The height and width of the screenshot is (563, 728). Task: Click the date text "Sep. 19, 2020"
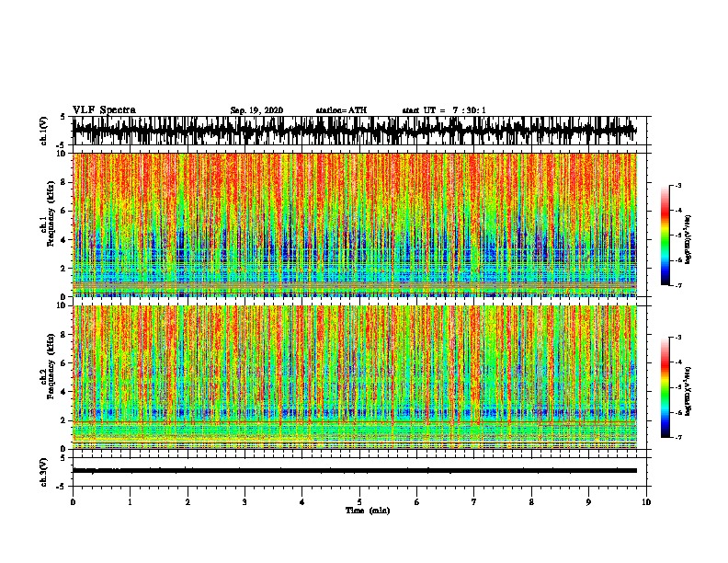[256, 110]
